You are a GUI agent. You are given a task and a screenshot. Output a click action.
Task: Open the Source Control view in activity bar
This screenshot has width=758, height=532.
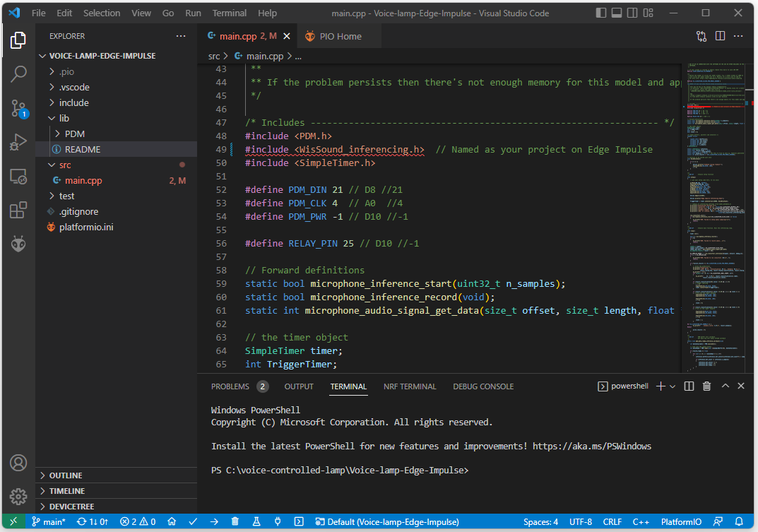(18, 107)
